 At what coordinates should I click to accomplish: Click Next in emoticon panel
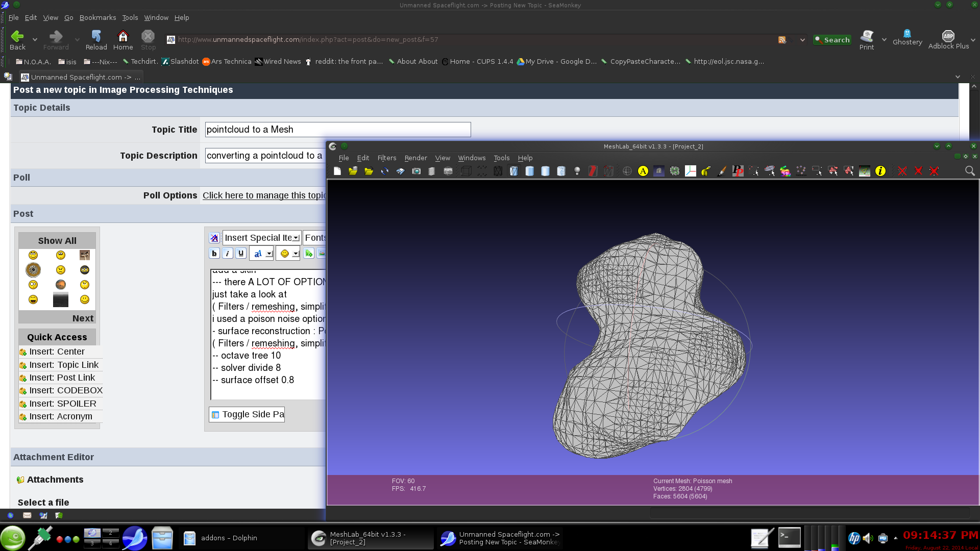83,318
